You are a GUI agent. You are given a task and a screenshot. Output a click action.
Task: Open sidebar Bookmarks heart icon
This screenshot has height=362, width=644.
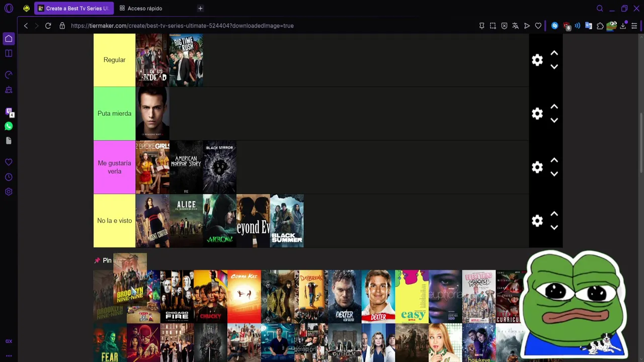pos(9,162)
